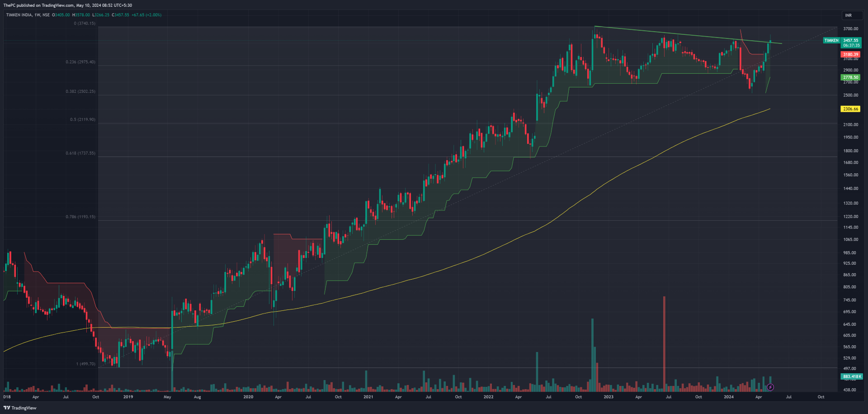Click the 0.786 (1193.15) Fibonacci level label
The height and width of the screenshot is (414, 868).
point(80,217)
